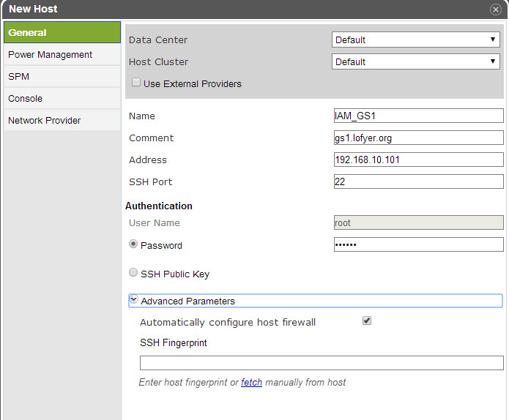Image resolution: width=509 pixels, height=420 pixels.
Task: Click into the Comment text field
Action: (x=419, y=138)
